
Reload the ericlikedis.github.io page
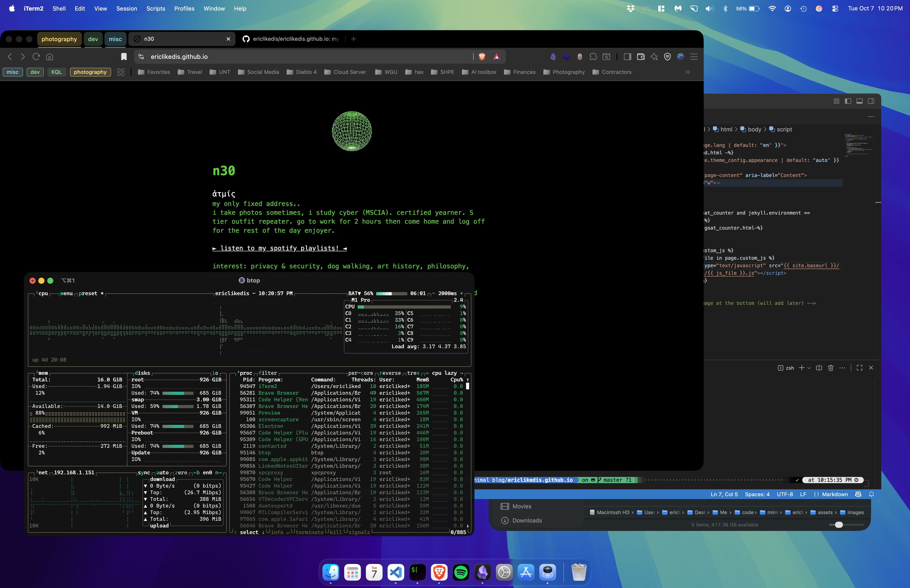coord(36,56)
